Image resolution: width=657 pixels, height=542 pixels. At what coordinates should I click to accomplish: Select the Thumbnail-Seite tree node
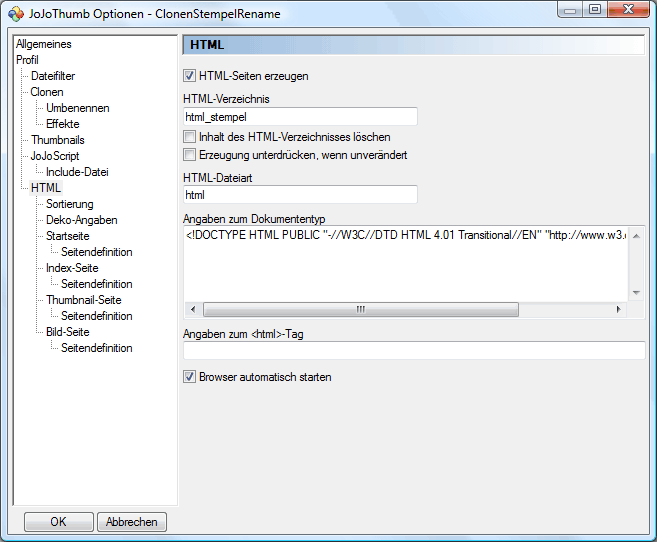(83, 300)
